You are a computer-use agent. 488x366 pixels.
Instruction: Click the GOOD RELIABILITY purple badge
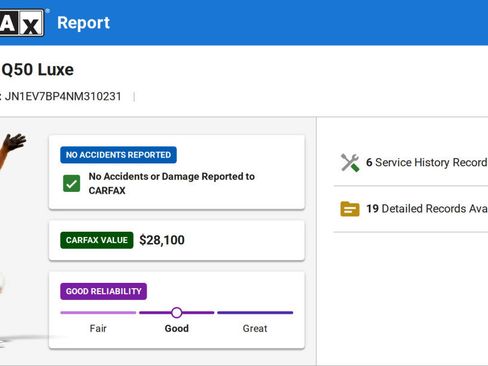103,291
